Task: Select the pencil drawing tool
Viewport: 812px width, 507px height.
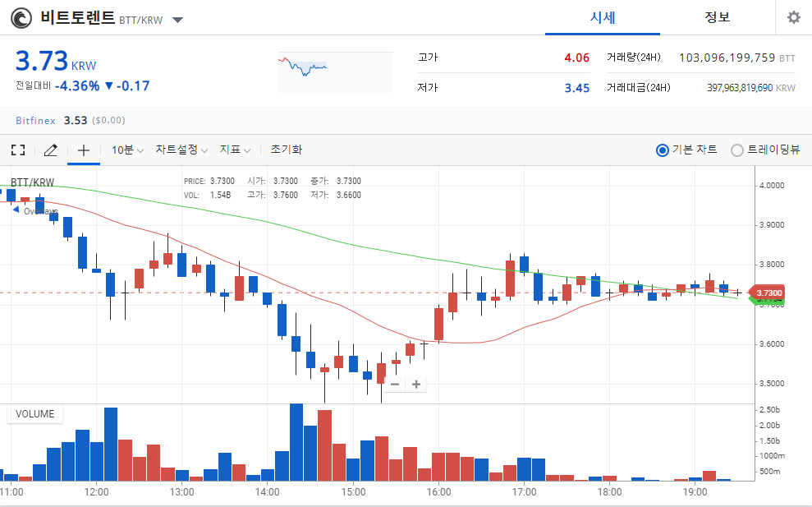Action: 50,150
